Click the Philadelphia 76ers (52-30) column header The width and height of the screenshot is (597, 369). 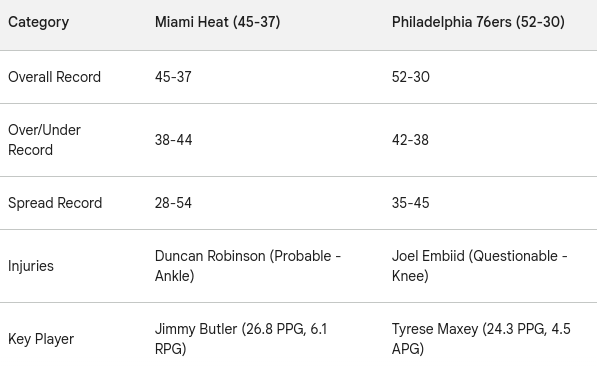[x=478, y=22]
